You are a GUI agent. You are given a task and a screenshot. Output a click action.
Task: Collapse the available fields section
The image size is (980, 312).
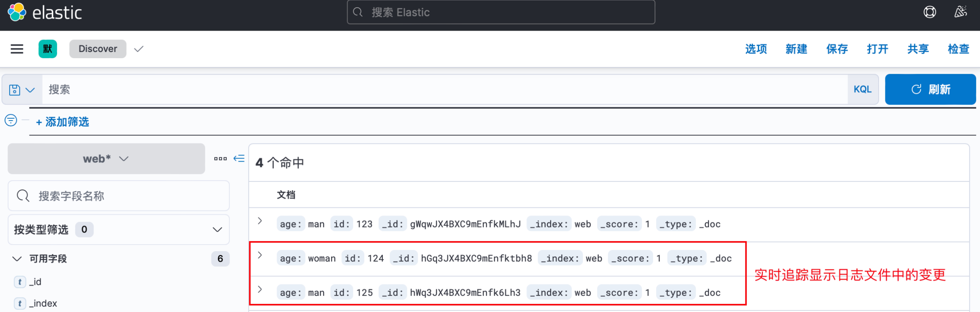(17, 259)
